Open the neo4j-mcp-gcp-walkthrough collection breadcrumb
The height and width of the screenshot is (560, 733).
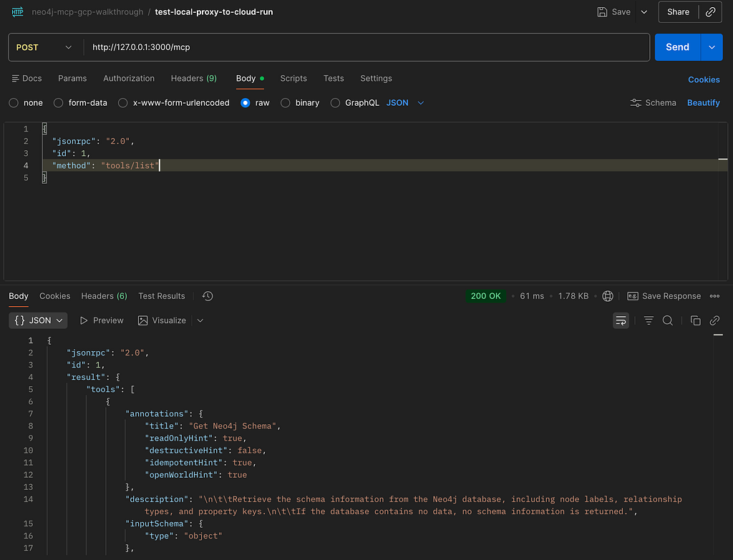pos(87,12)
